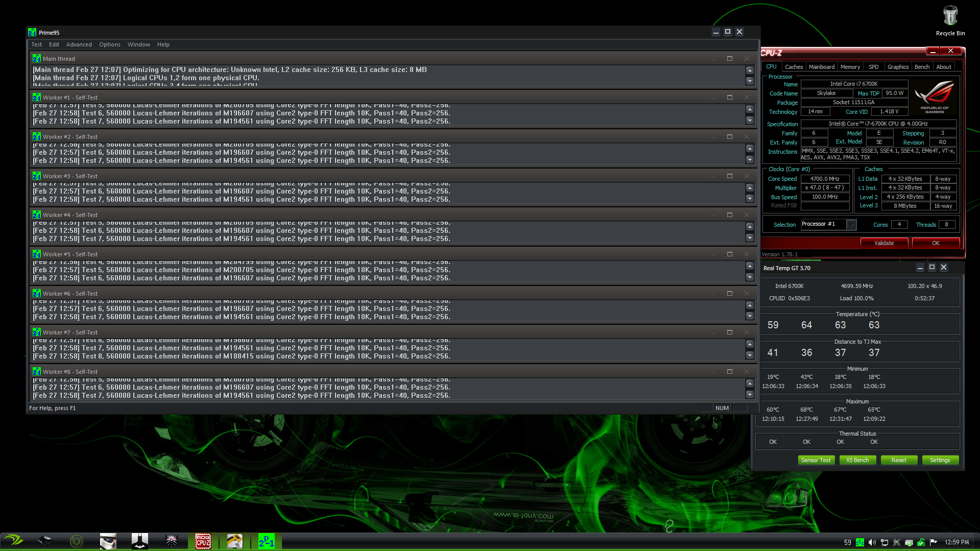Open the Window menu in Prime95
Image resolution: width=980 pixels, height=551 pixels.
pyautogui.click(x=139, y=44)
